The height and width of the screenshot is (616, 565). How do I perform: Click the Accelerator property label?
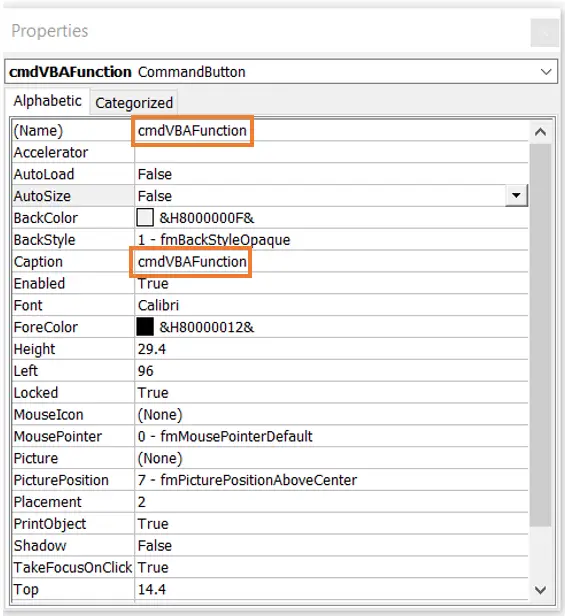click(51, 152)
